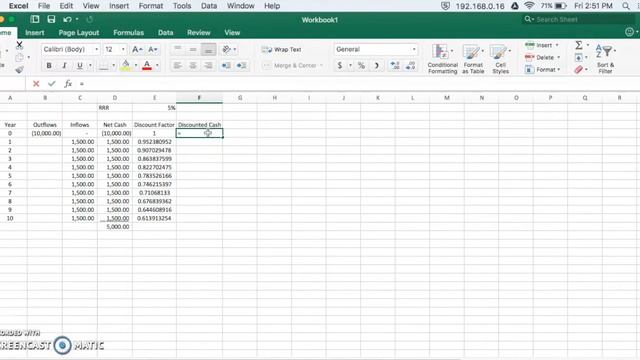Image resolution: width=640 pixels, height=360 pixels.
Task: Switch to the Page Layout tab
Action: tap(79, 33)
